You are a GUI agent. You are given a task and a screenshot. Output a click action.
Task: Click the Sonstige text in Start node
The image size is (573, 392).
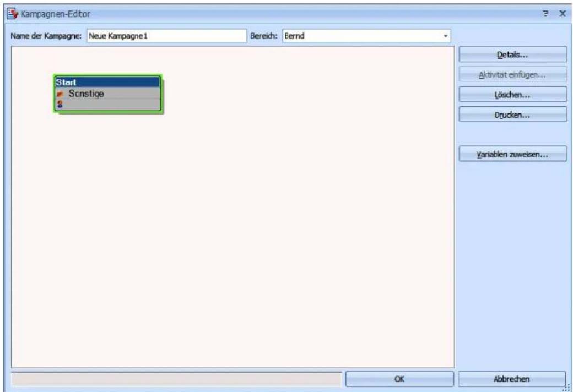[x=87, y=94]
